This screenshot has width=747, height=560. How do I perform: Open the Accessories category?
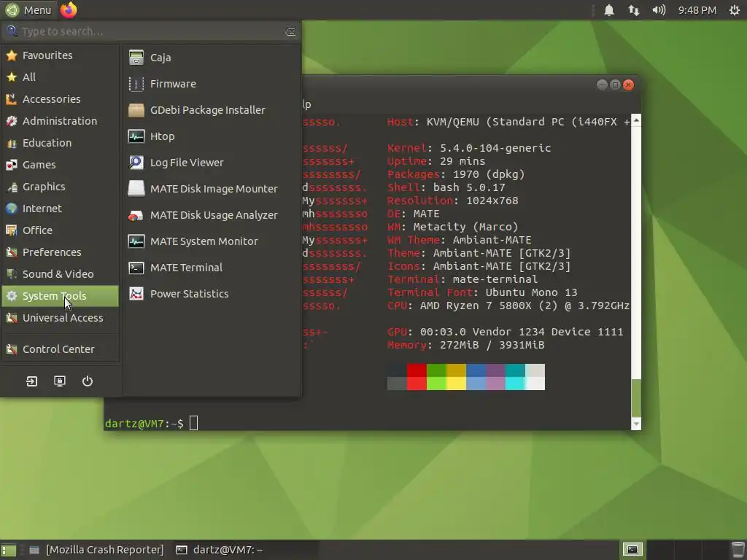[x=60, y=99]
